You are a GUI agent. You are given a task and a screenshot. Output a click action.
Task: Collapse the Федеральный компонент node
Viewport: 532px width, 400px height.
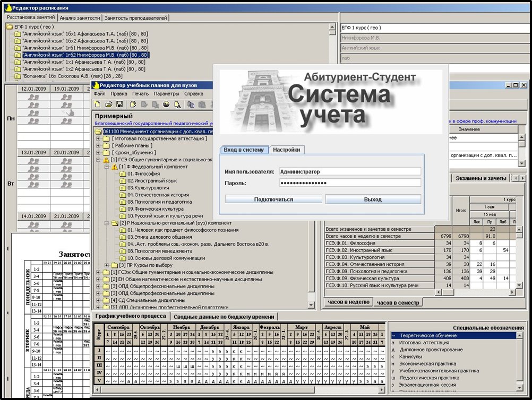click(x=107, y=167)
